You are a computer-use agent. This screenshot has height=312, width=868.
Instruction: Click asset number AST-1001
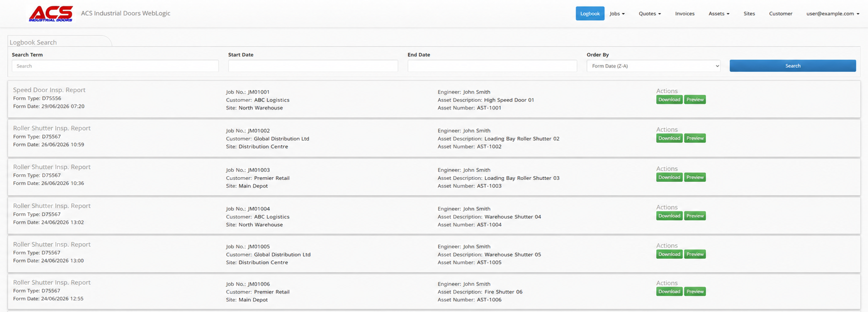point(489,108)
